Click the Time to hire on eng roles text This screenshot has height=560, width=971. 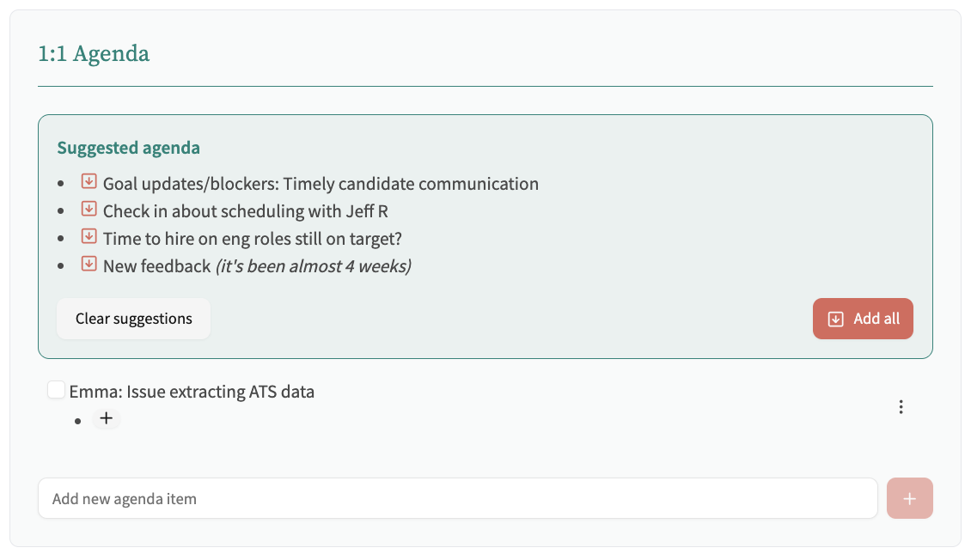coord(253,239)
